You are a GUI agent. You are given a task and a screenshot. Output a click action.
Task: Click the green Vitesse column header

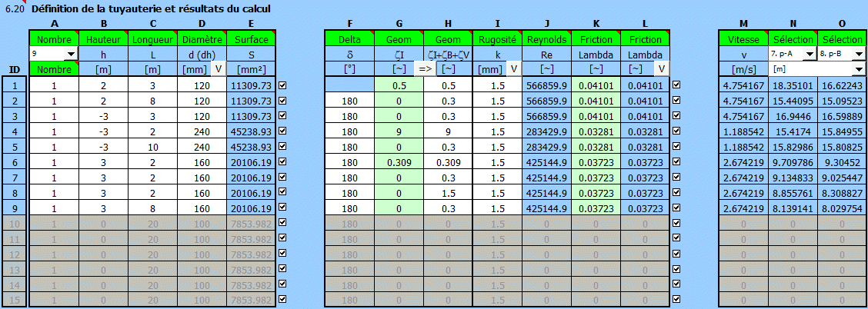(743, 38)
